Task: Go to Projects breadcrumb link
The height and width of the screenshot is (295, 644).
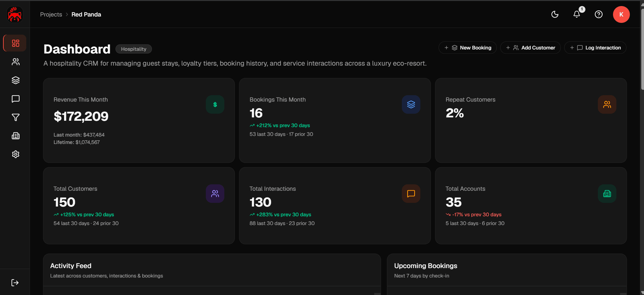Action: (x=51, y=14)
